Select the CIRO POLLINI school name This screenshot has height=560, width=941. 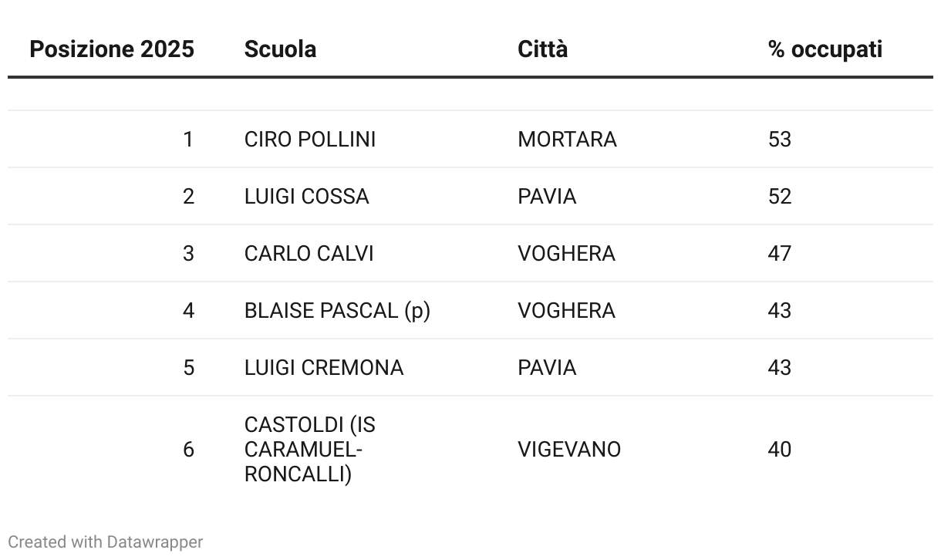[x=310, y=140]
